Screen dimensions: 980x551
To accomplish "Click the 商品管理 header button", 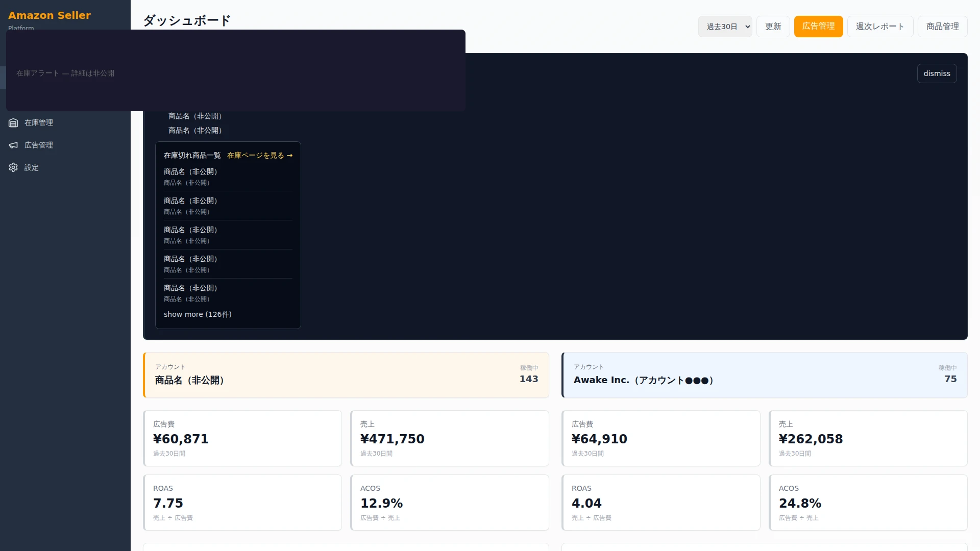I will [942, 27].
